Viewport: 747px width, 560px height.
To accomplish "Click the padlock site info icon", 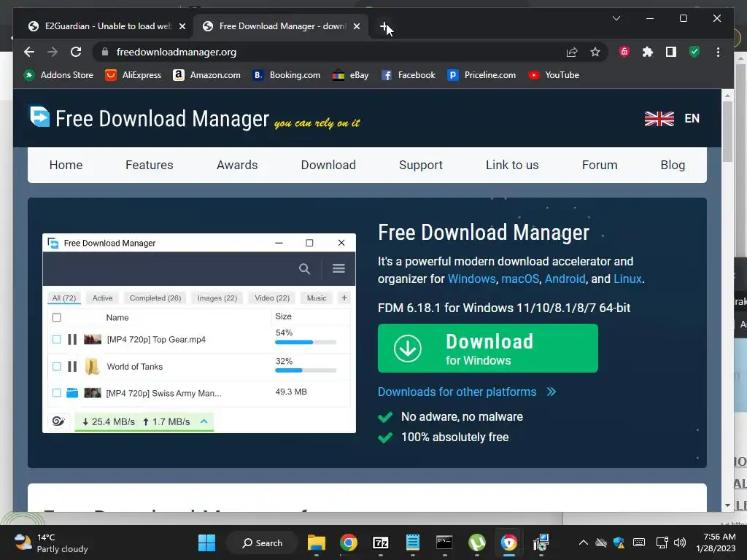I will pos(105,52).
